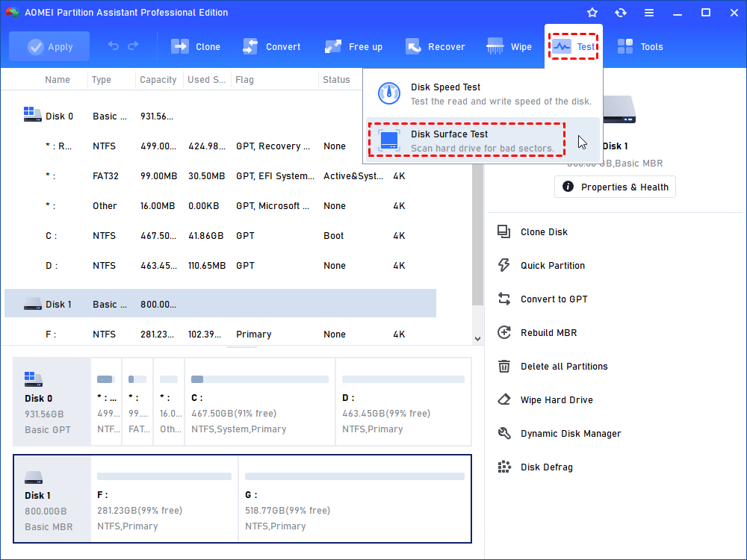Click the Clone toolbar arrow icon
Image resolution: width=747 pixels, height=560 pixels.
(179, 46)
